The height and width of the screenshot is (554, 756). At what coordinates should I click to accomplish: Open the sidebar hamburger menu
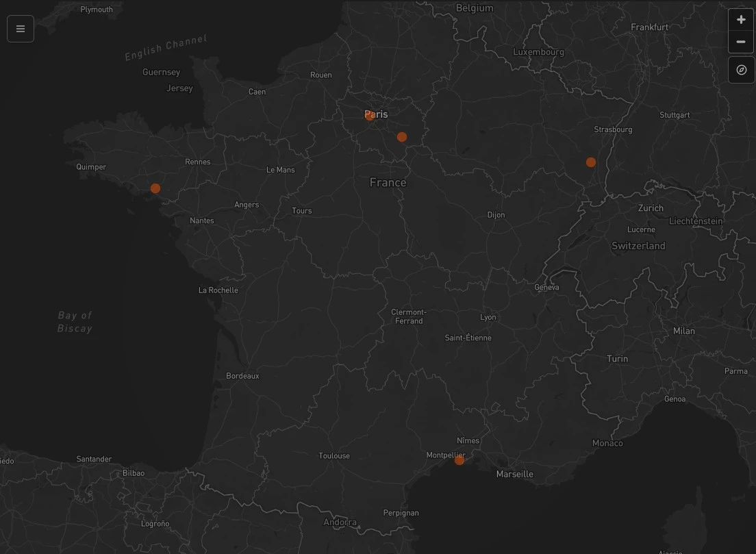click(20, 28)
